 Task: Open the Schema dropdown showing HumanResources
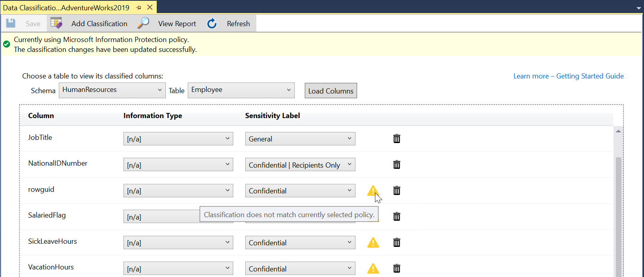[112, 90]
